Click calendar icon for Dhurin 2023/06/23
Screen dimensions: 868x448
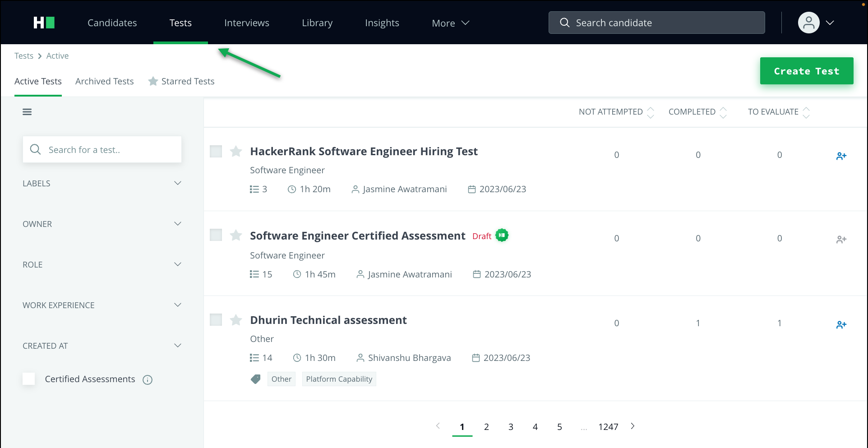[476, 358]
